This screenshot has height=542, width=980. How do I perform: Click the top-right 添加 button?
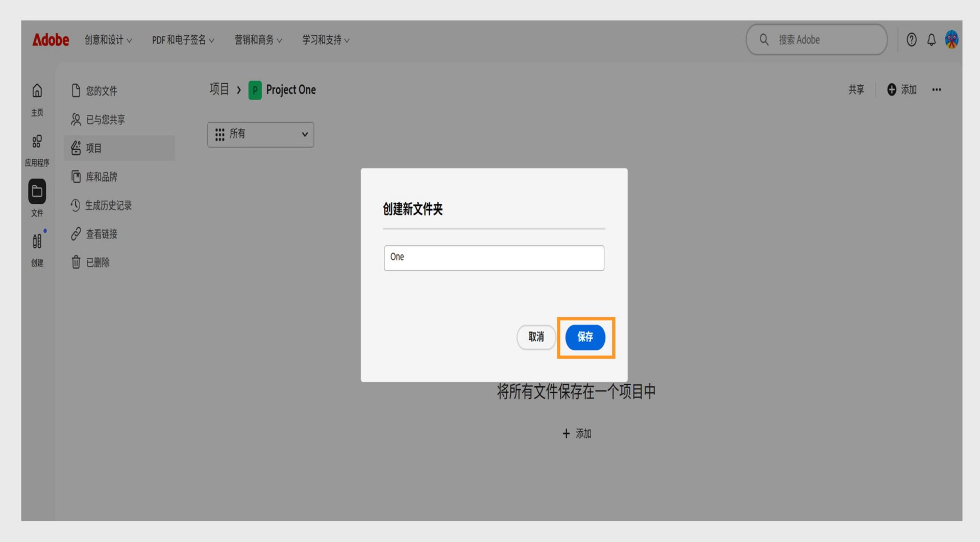point(901,89)
